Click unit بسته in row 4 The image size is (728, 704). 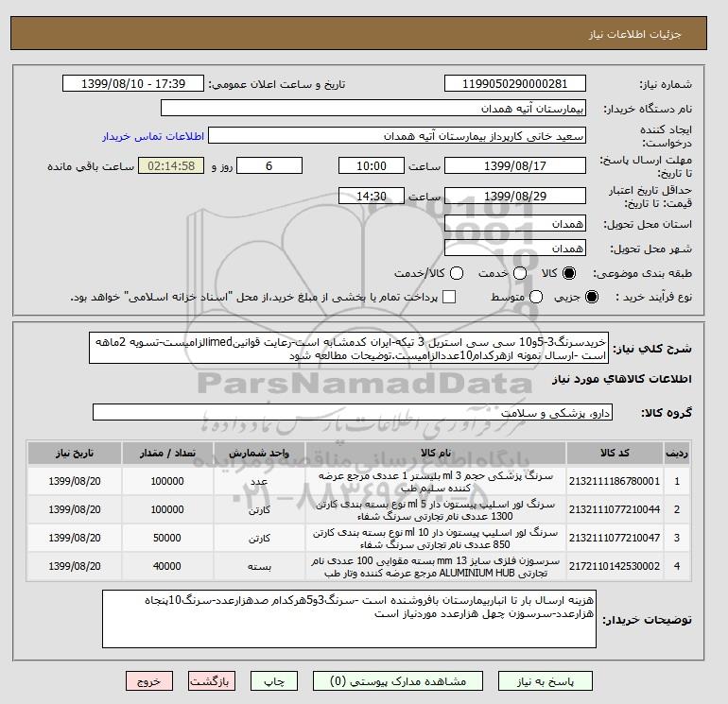[259, 566]
